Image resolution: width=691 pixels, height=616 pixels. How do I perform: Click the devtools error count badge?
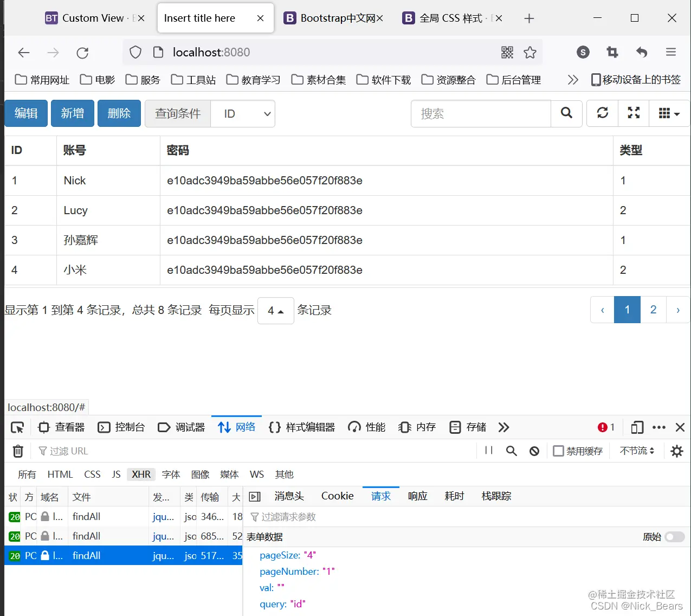606,427
